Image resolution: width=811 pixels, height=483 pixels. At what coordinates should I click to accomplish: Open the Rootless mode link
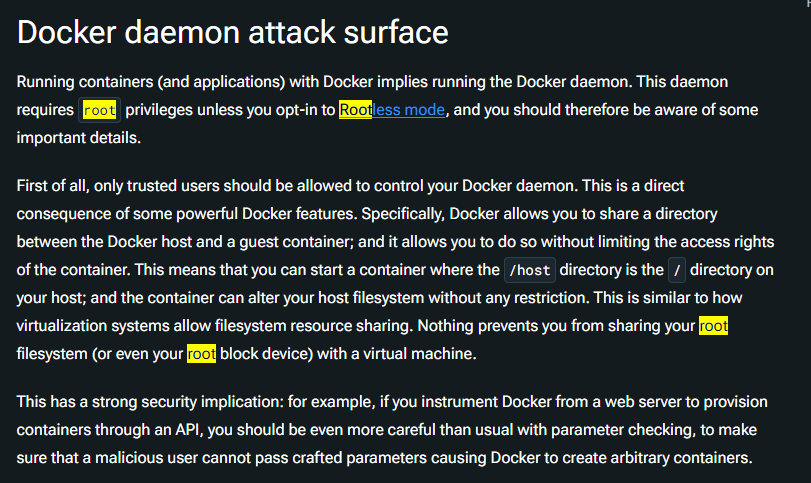(392, 110)
